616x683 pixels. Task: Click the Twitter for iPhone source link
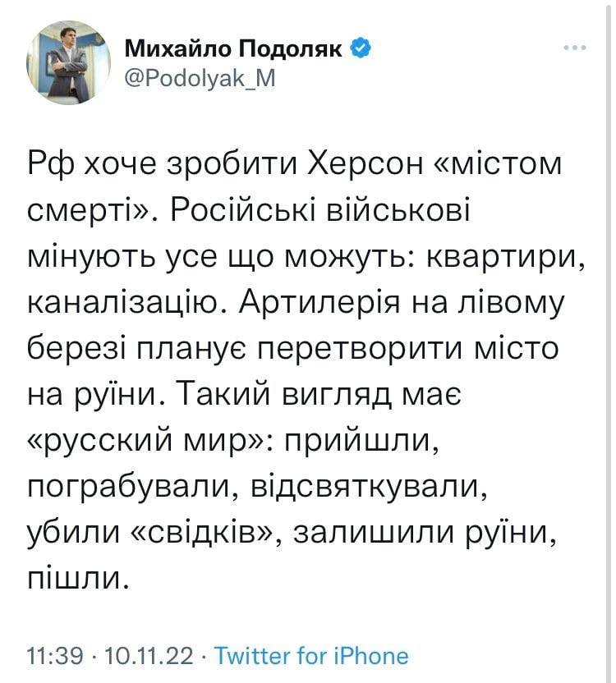point(311,656)
